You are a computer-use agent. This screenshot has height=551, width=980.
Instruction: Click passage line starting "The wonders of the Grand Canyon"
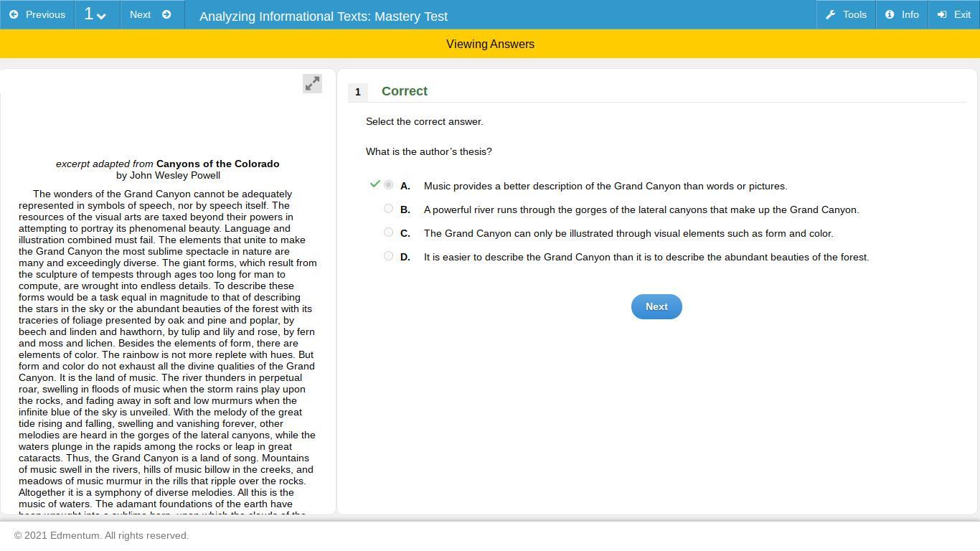coord(162,194)
